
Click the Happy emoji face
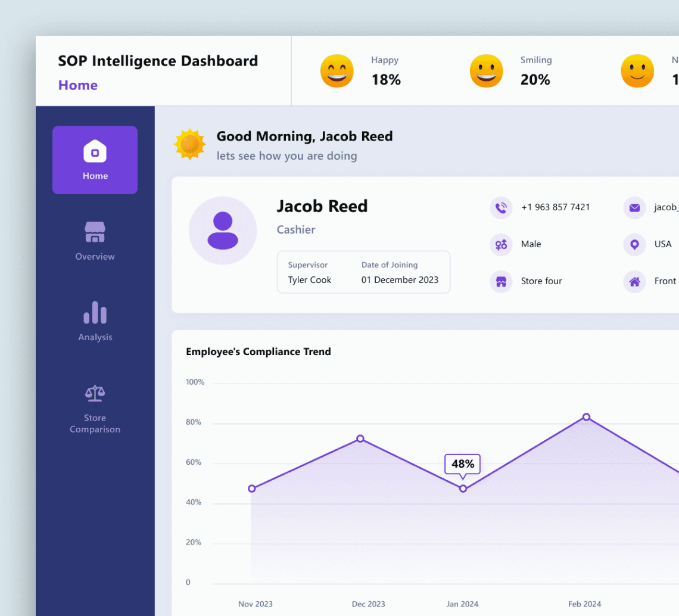click(x=337, y=71)
